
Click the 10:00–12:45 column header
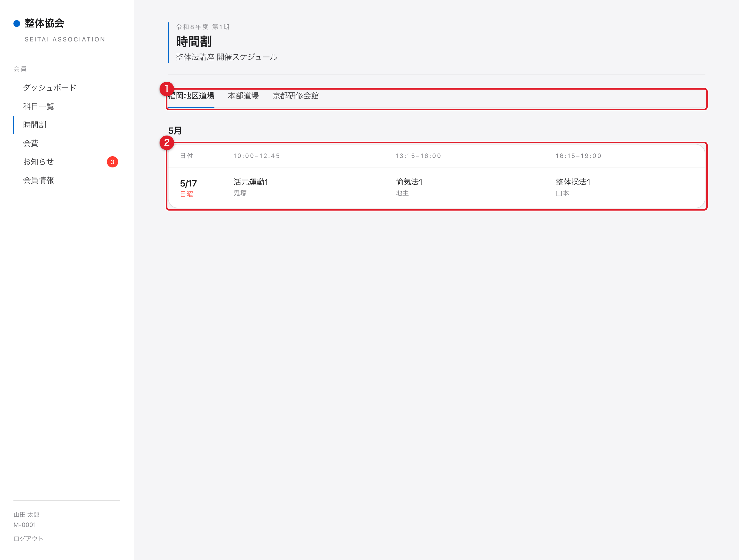pyautogui.click(x=257, y=156)
